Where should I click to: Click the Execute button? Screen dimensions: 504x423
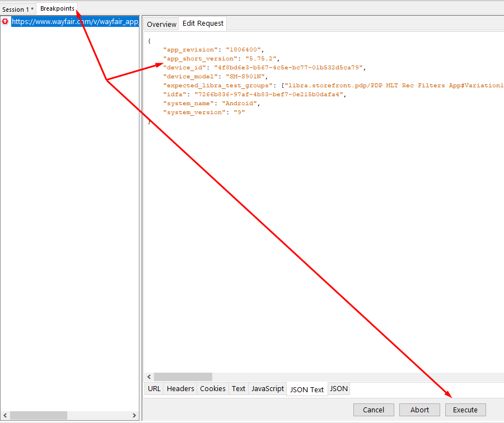point(465,410)
